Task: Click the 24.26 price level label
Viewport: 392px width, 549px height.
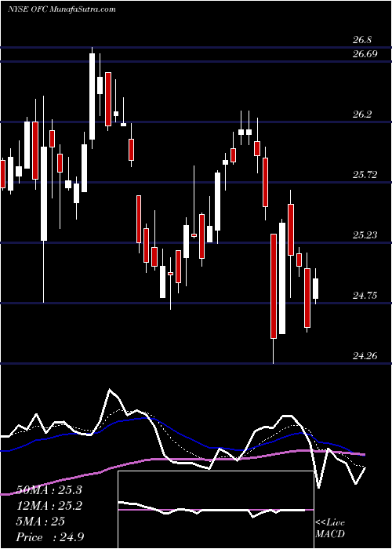Action: coord(365,356)
